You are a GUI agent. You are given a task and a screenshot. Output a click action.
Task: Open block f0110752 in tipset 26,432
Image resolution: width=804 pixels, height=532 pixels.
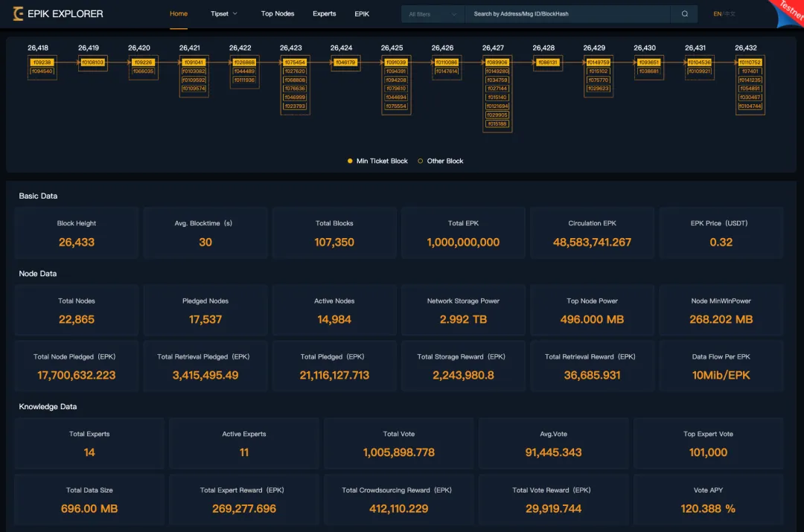(750, 63)
